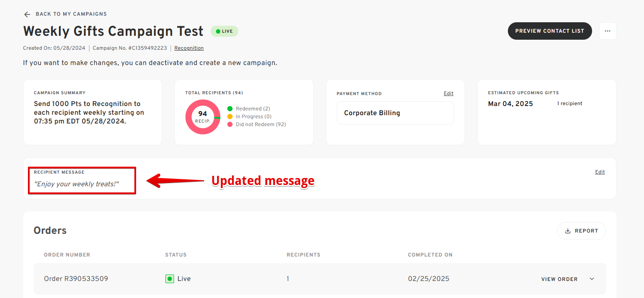
Task: Click the Total Recipients (94) heading
Action: [214, 93]
